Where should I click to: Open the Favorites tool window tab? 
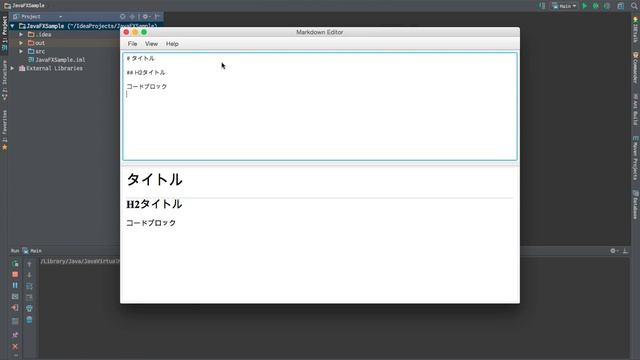click(4, 130)
